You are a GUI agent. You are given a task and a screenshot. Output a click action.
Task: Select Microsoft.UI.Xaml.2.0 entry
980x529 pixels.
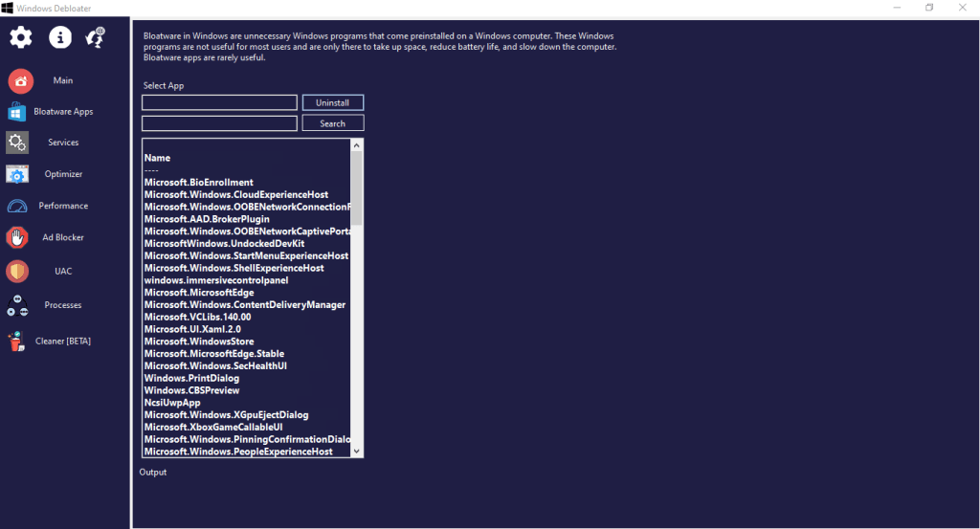(x=192, y=329)
